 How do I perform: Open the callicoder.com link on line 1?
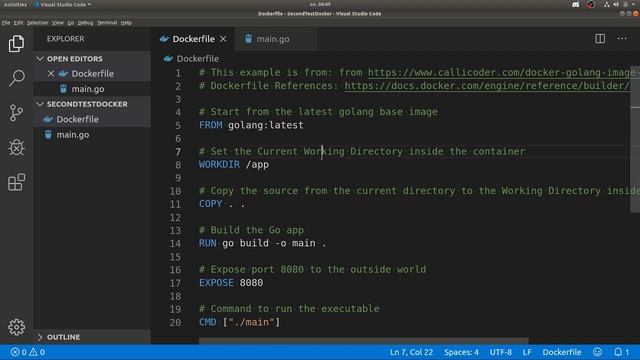(503, 72)
